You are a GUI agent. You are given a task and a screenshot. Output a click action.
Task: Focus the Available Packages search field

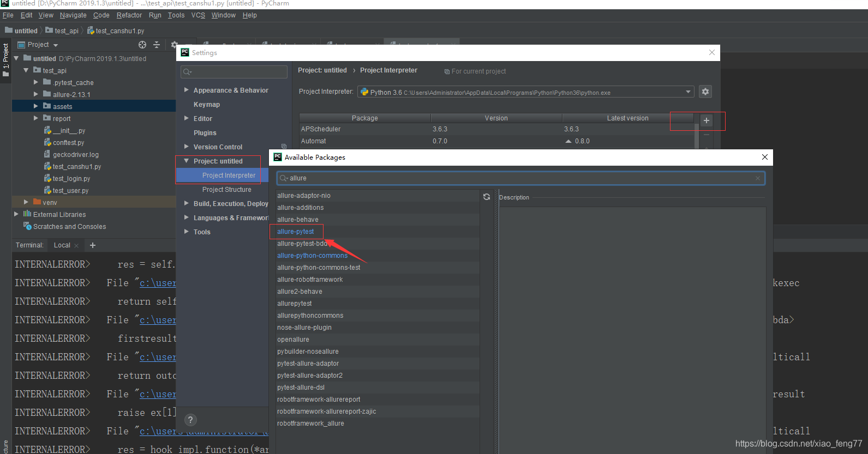(521, 178)
